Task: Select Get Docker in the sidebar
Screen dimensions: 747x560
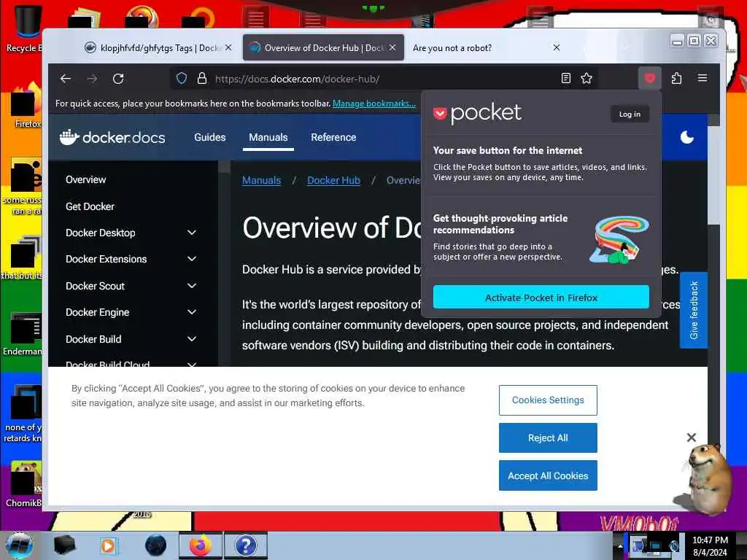Action: (x=90, y=206)
